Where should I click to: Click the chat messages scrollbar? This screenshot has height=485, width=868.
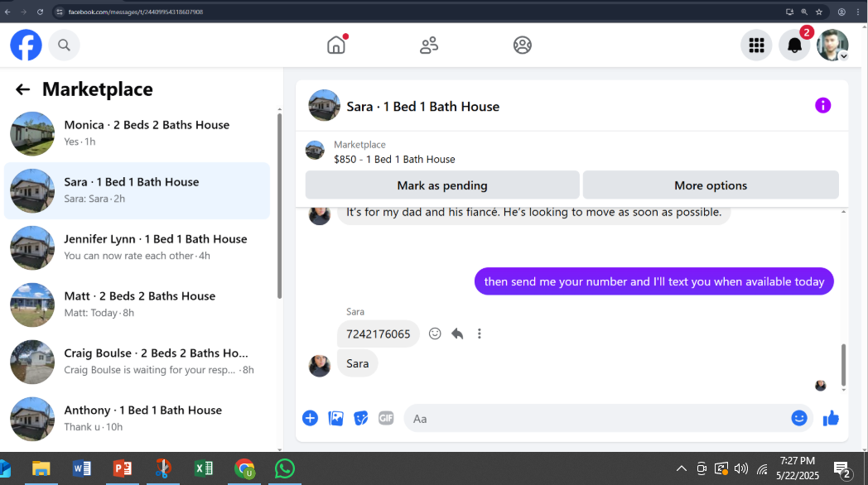pyautogui.click(x=844, y=365)
